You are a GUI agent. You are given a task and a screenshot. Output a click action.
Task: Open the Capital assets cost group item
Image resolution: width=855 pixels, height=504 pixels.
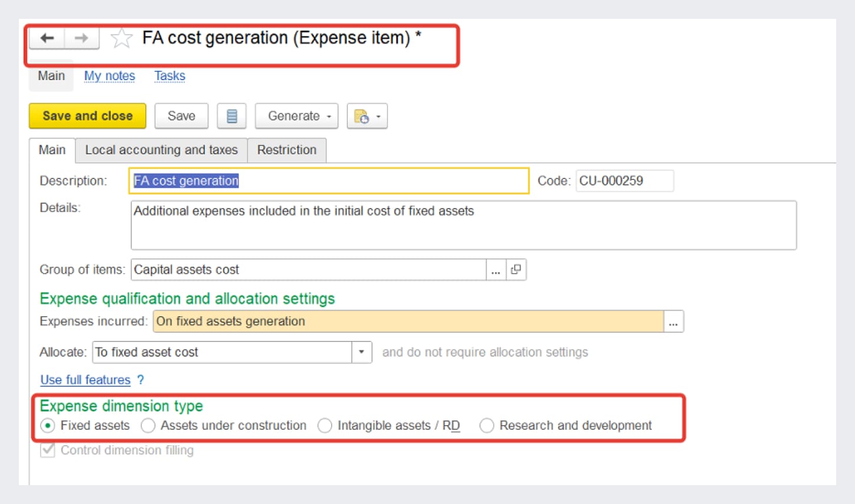pyautogui.click(x=516, y=270)
